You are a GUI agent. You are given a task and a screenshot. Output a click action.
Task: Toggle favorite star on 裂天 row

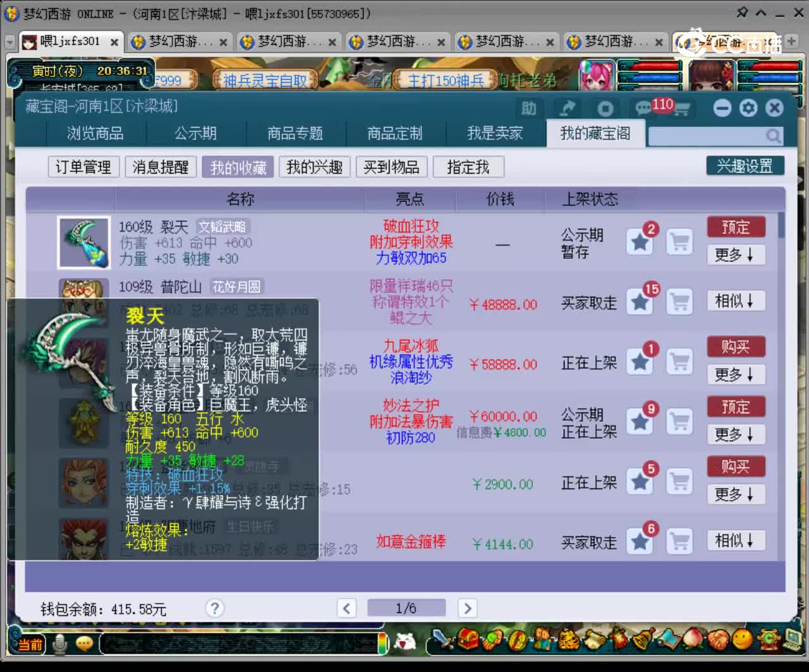pos(640,242)
